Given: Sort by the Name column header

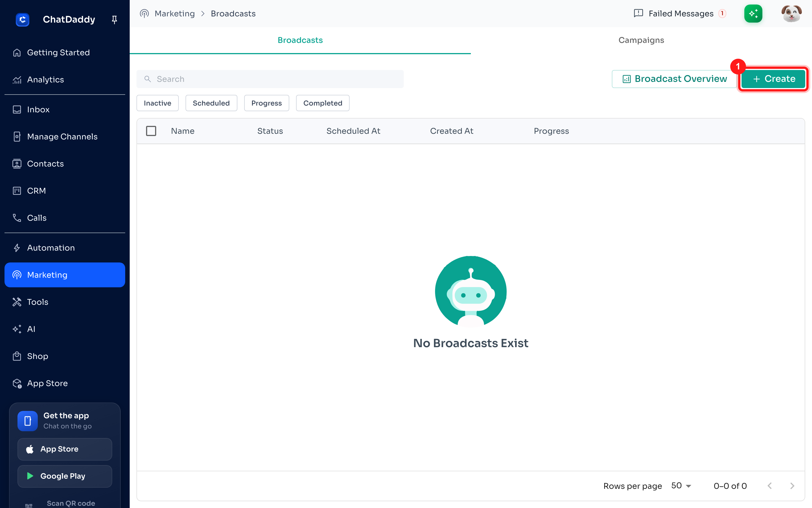Looking at the screenshot, I should tap(182, 131).
